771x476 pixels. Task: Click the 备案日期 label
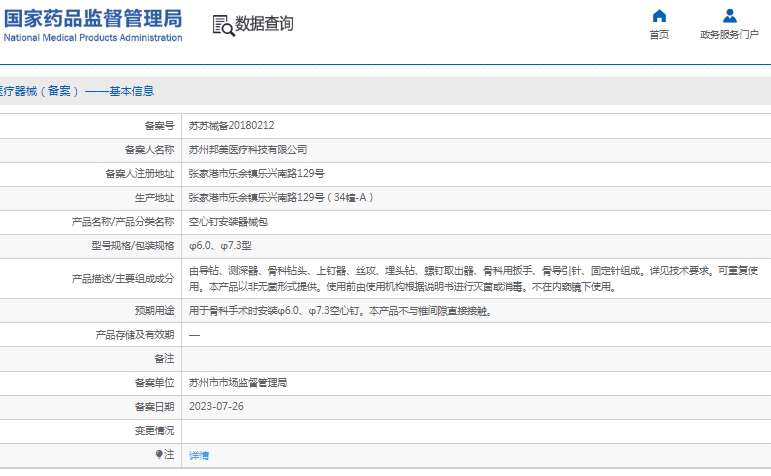coord(154,407)
